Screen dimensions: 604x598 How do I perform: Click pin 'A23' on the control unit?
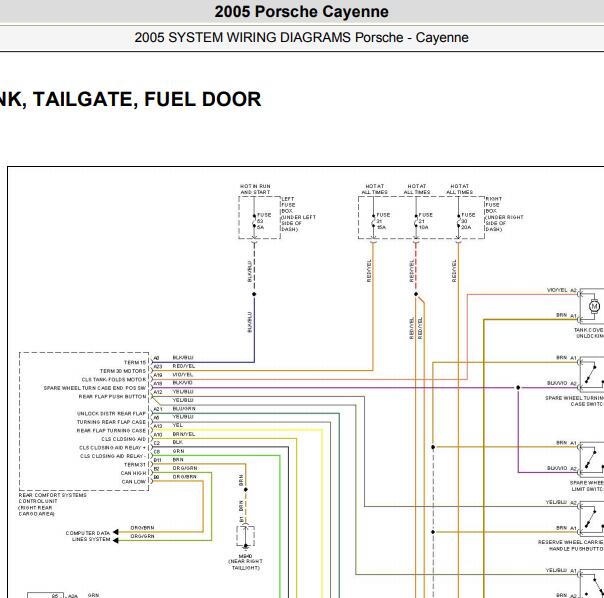coord(158,366)
